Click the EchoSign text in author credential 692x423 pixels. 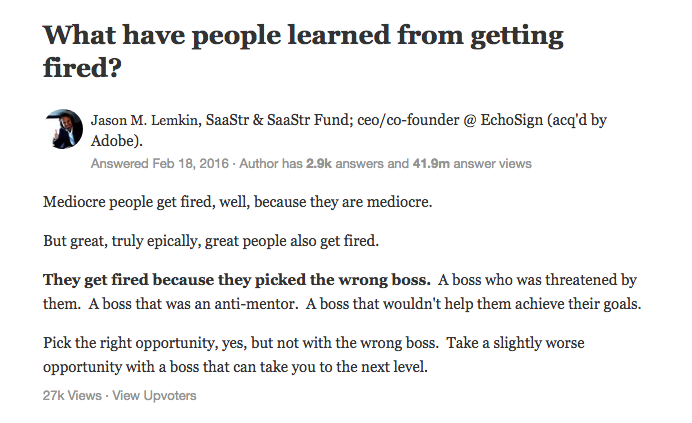tap(511, 120)
